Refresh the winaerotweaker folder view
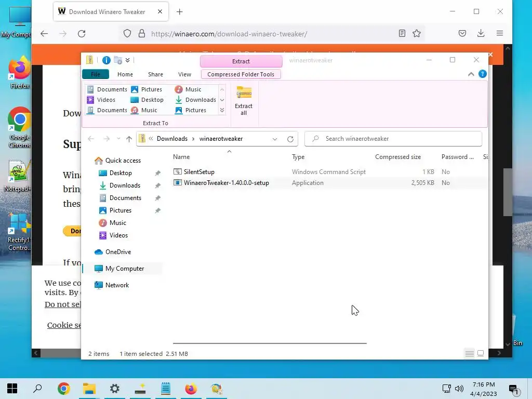The height and width of the screenshot is (399, 532). tap(290, 139)
